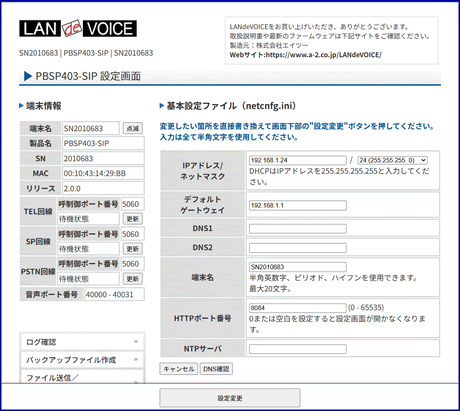Click the (0 - 65535) range hint

366,307
